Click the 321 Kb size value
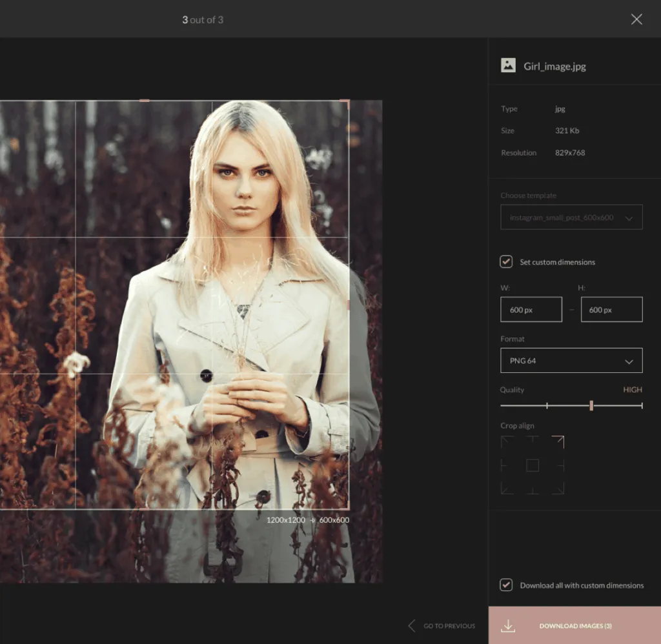This screenshot has height=644, width=661. pyautogui.click(x=567, y=130)
